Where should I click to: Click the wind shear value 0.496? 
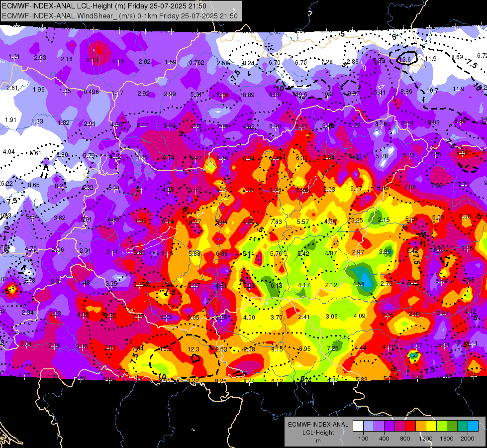click(92, 92)
